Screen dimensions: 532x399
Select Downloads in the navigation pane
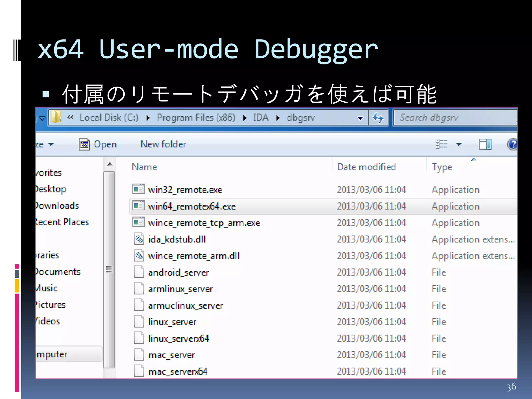57,205
